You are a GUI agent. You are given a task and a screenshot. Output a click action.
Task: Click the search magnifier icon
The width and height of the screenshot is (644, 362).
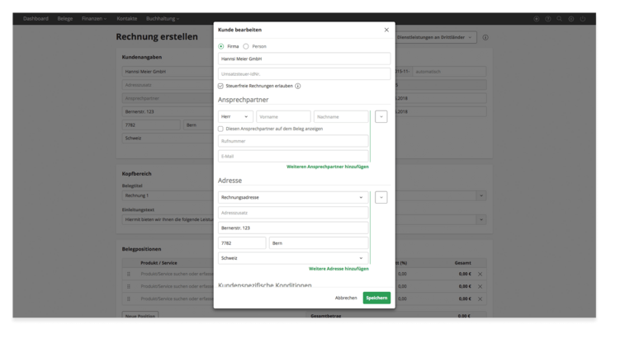click(559, 18)
